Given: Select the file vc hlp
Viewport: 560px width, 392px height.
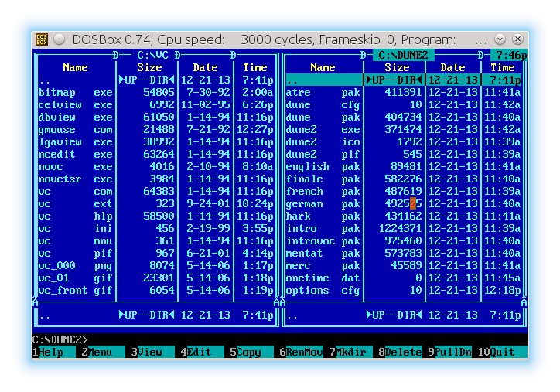Looking at the screenshot, I should [x=156, y=216].
